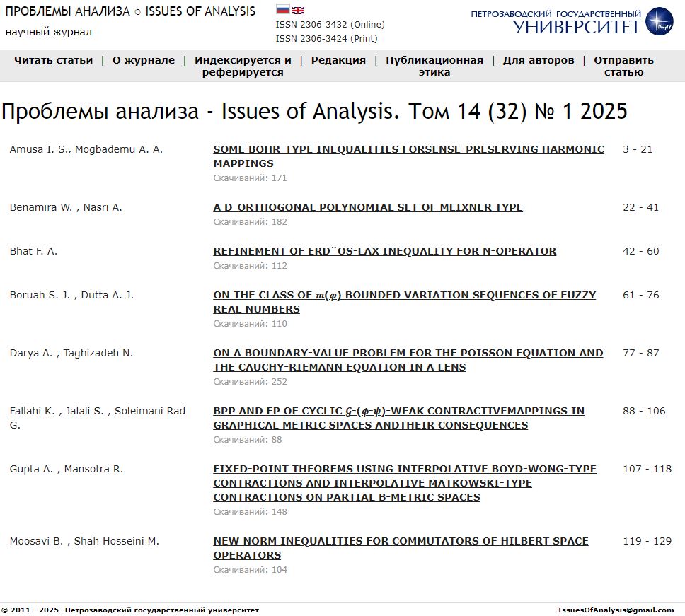Open the d-orthogonal polynomial Meixner article
The height and width of the screenshot is (616, 685).
coord(368,207)
